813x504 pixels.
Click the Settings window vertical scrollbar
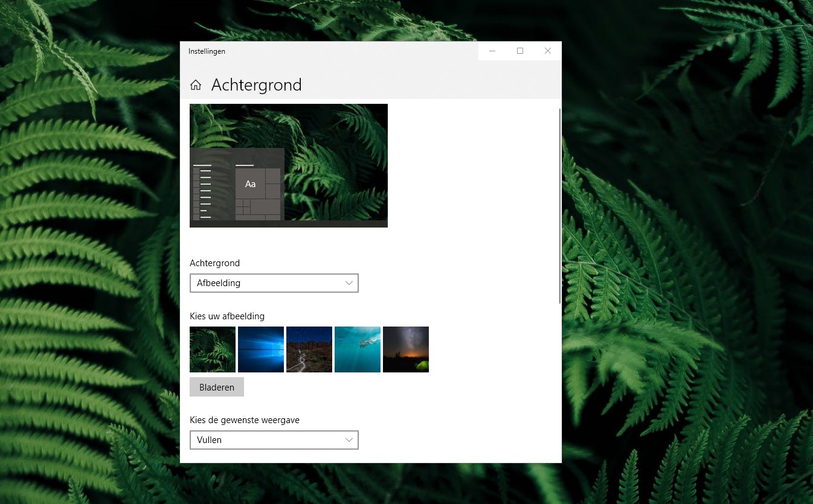pos(560,206)
